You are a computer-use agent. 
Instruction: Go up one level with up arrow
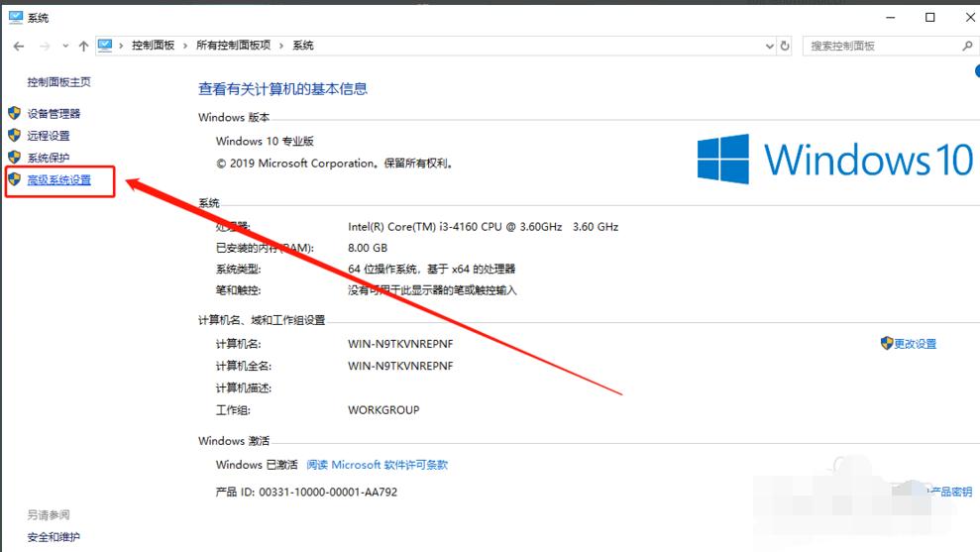coord(84,46)
